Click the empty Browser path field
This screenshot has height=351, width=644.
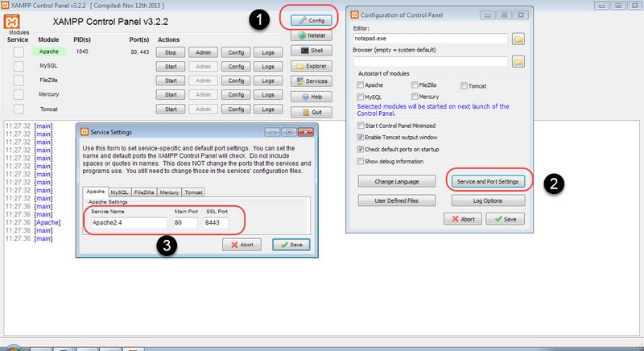click(431, 61)
